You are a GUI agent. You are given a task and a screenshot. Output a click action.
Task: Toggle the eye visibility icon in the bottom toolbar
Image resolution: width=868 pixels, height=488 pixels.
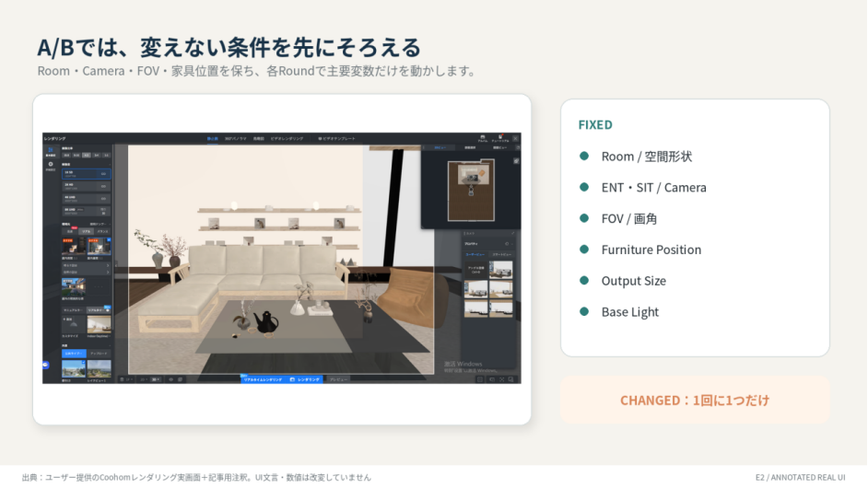click(171, 379)
